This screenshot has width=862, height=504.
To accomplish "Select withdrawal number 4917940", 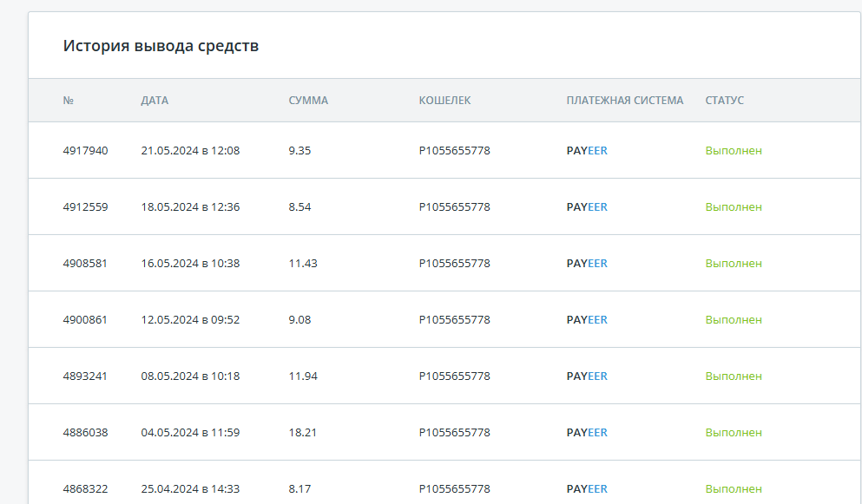I will tap(85, 151).
